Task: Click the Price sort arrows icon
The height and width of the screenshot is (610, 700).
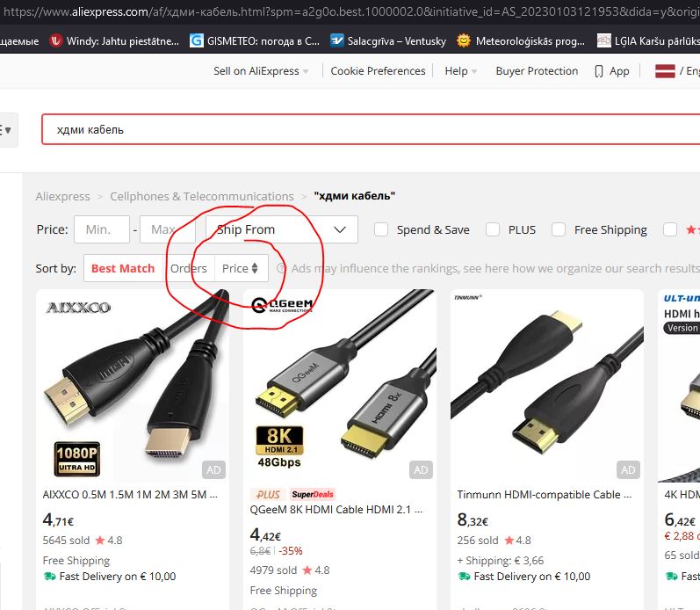Action: click(255, 268)
